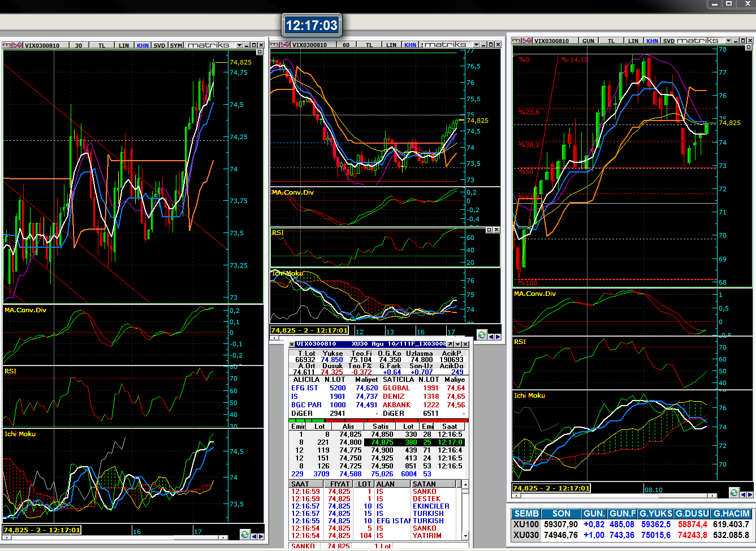This screenshot has width=756, height=551.
Task: Click the 60 period button on the middle chart
Action: coord(345,45)
